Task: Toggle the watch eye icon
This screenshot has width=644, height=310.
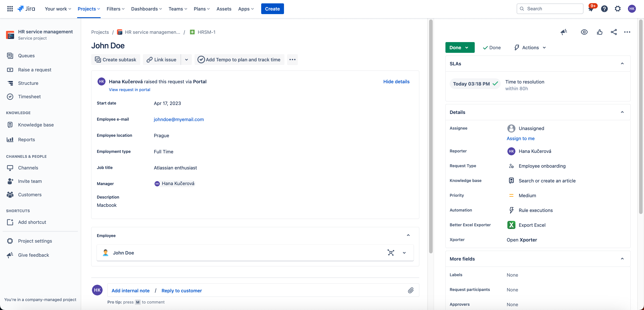Action: pyautogui.click(x=584, y=32)
